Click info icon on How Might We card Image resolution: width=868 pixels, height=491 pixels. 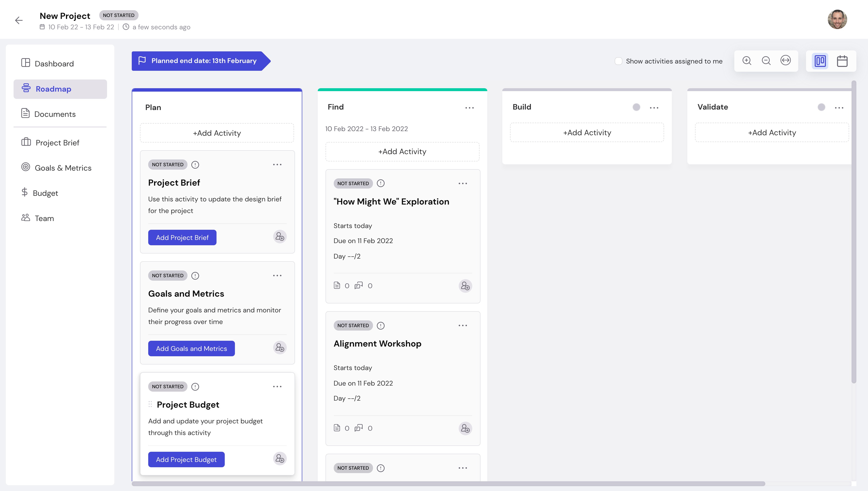click(380, 183)
